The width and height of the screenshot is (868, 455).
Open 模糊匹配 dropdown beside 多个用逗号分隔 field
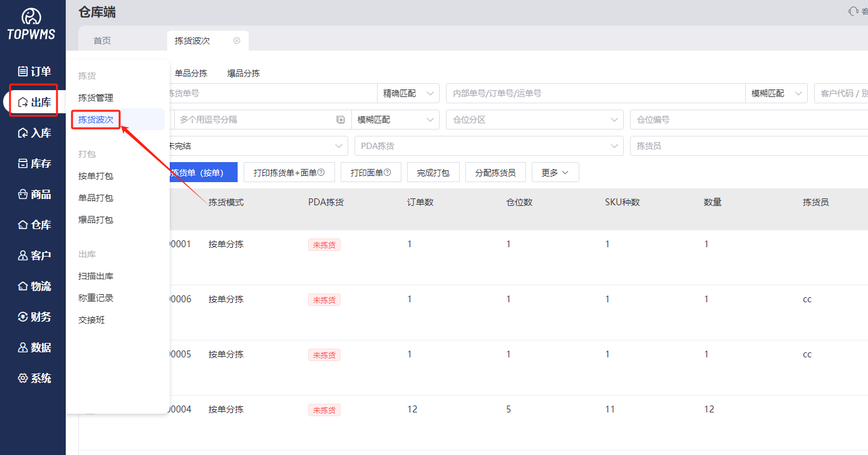tap(395, 120)
